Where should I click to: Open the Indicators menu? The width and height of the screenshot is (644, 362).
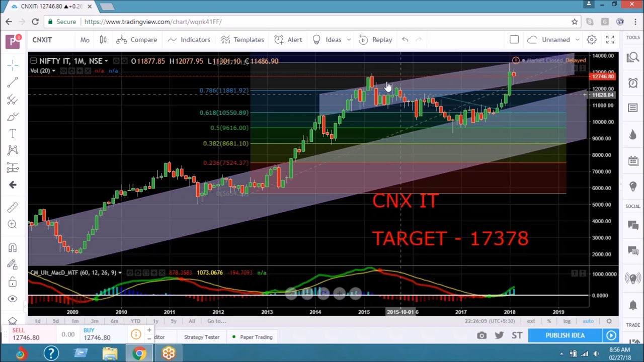(x=189, y=40)
